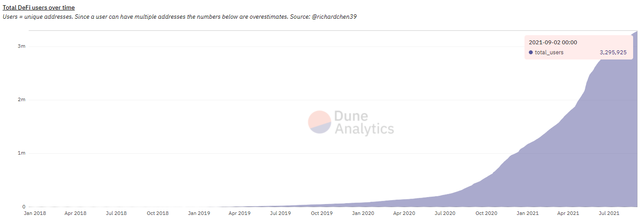644x221 pixels.
Task: Click the 1m y-axis label
Action: [22, 153]
